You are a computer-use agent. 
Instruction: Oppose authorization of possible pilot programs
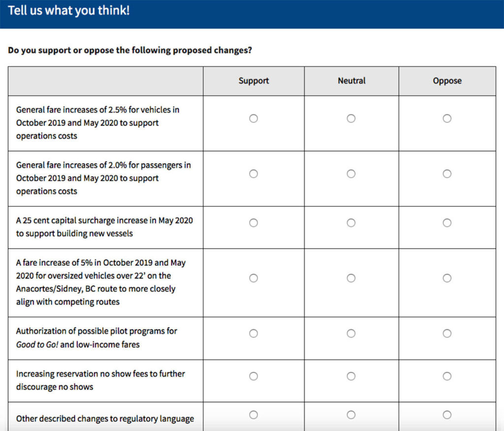point(447,333)
